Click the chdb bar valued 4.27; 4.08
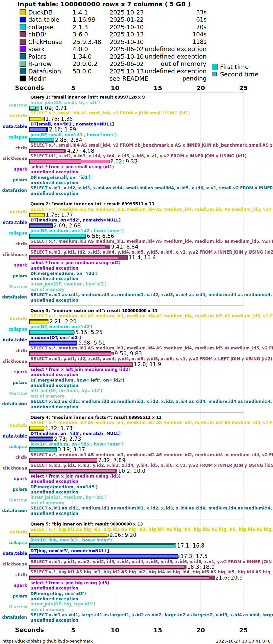 tap(48, 151)
